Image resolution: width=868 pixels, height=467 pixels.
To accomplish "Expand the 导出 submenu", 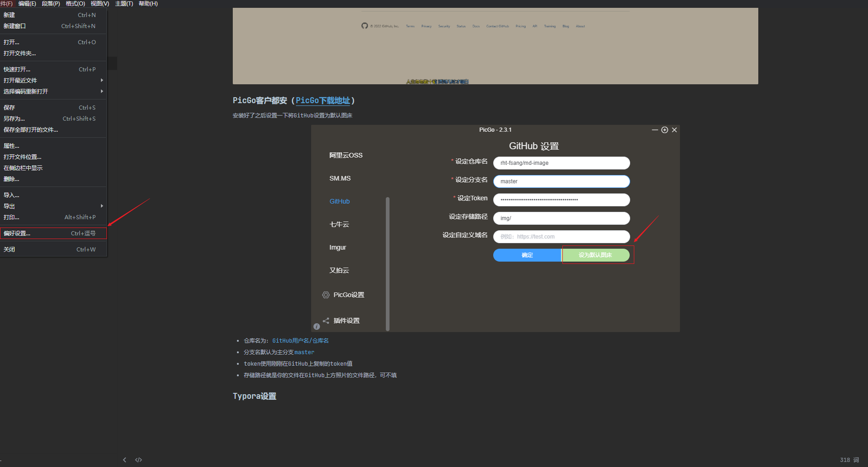I will [53, 206].
